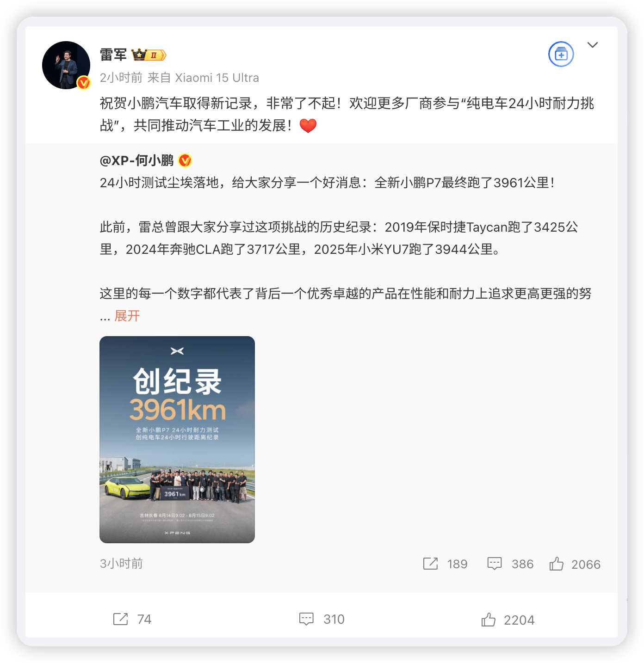The image size is (644, 663).
Task: Expand the truncated text with 展开
Action: click(127, 316)
